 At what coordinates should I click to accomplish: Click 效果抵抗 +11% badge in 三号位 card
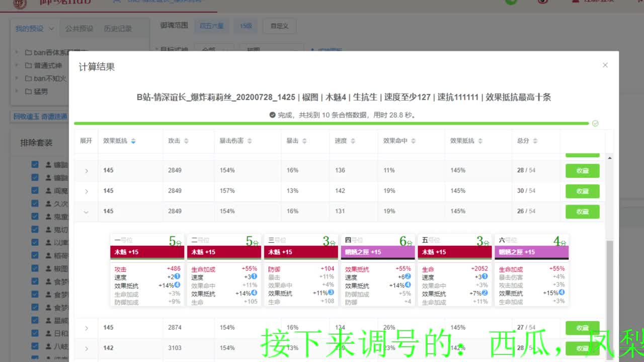(331, 292)
